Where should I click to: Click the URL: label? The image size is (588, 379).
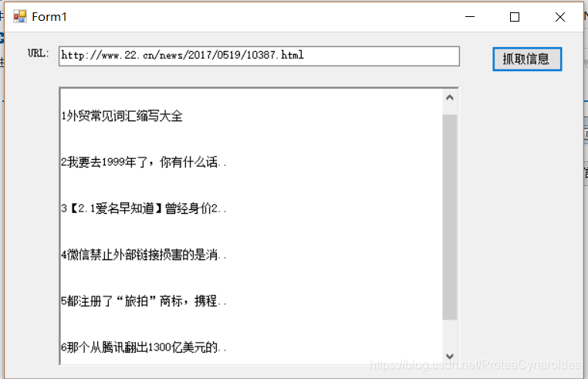click(x=39, y=53)
